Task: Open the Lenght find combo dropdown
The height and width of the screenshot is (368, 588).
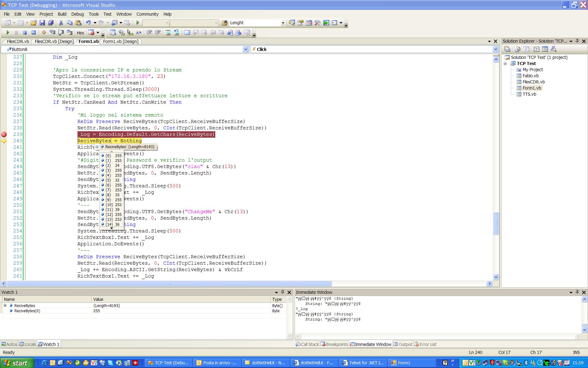Action: point(283,23)
